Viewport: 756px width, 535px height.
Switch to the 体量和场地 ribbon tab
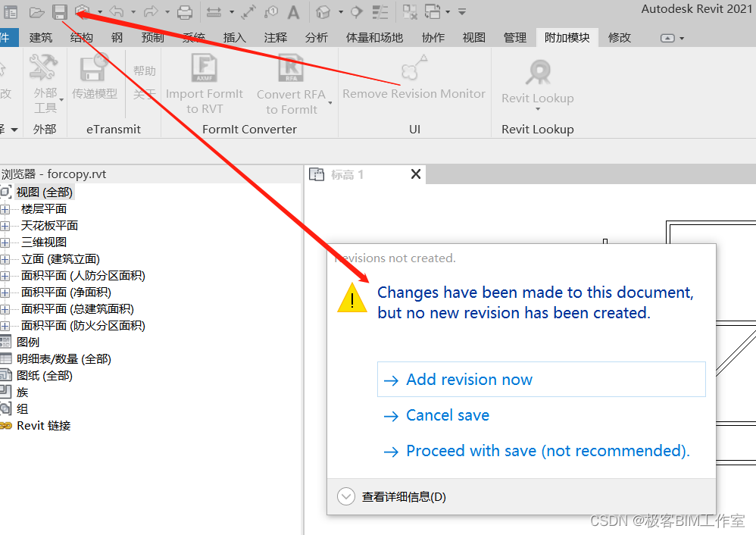[374, 38]
